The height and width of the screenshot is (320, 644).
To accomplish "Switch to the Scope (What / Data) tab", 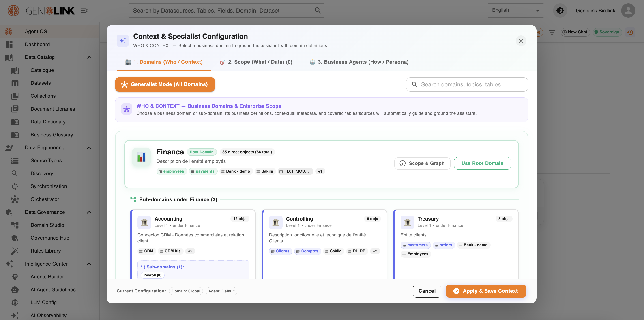I will click(256, 62).
